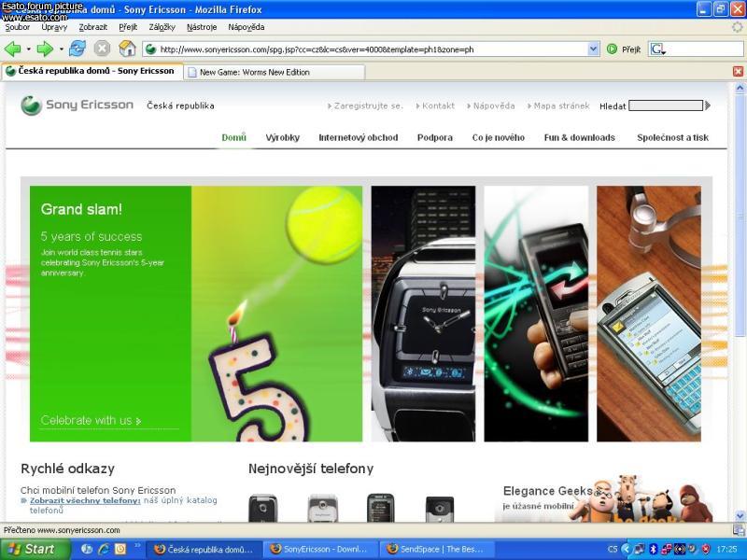The image size is (747, 560).
Task: Reload the page with the refresh icon
Action: tap(78, 49)
